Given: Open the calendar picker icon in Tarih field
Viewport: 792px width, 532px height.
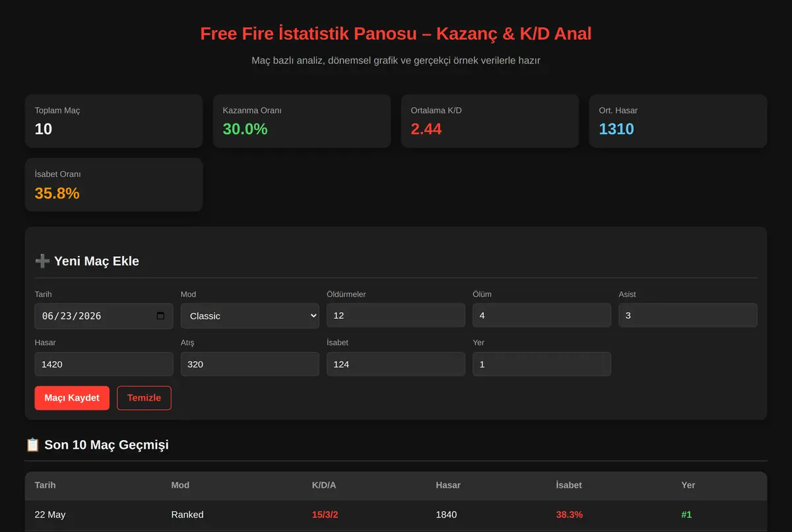Looking at the screenshot, I should (160, 316).
